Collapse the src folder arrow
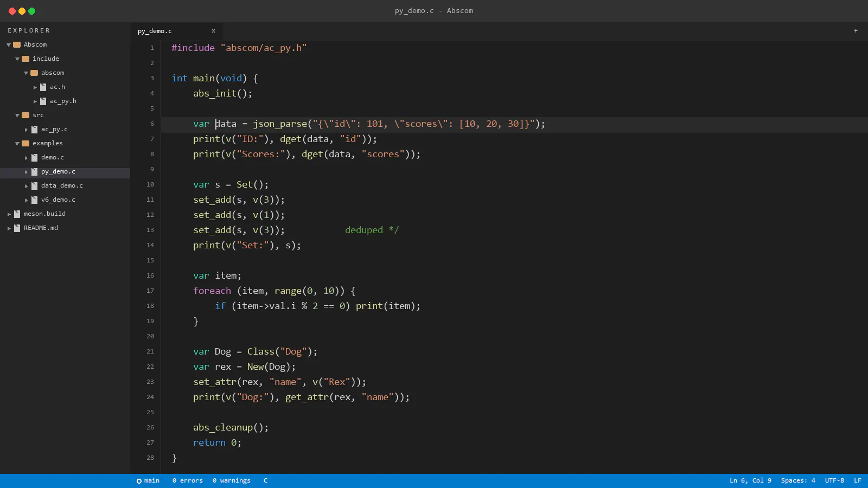This screenshot has width=868, height=488. pos(17,115)
